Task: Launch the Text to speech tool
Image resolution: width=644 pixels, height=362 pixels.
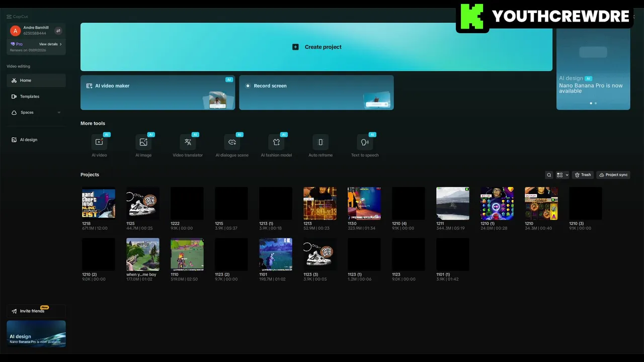Action: pos(365,142)
